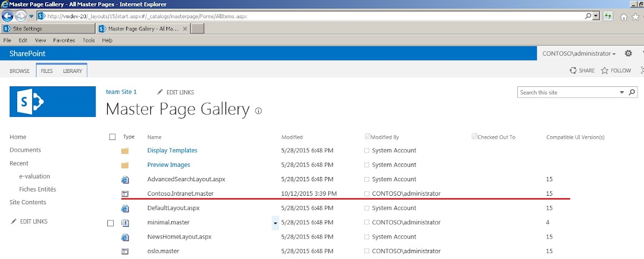Click file icon of AdvancedSearchLayout.aspx
Screen dimensions: 644x259
click(125, 180)
